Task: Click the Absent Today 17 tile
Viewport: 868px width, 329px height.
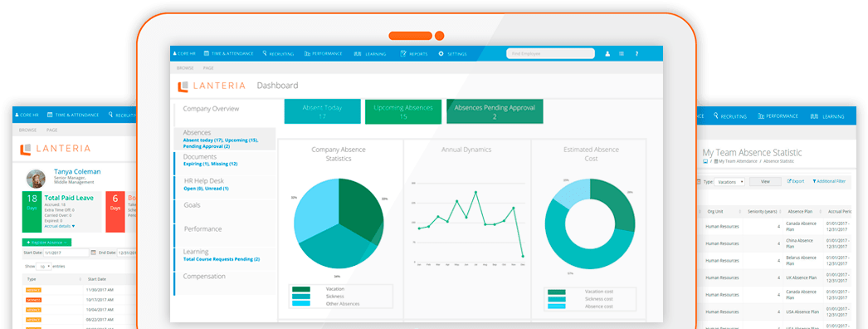Action: click(322, 111)
